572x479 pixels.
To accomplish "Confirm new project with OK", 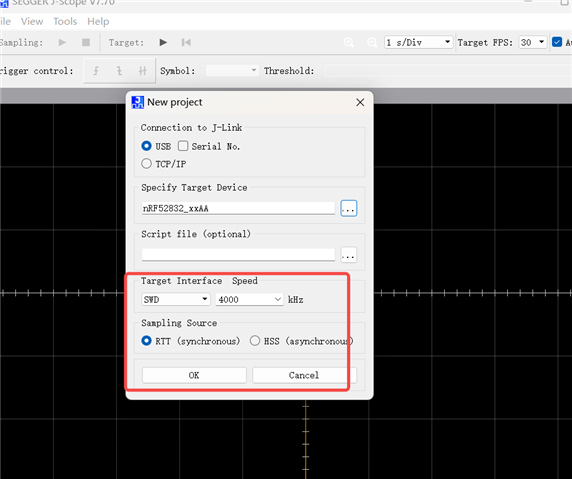I will [194, 375].
